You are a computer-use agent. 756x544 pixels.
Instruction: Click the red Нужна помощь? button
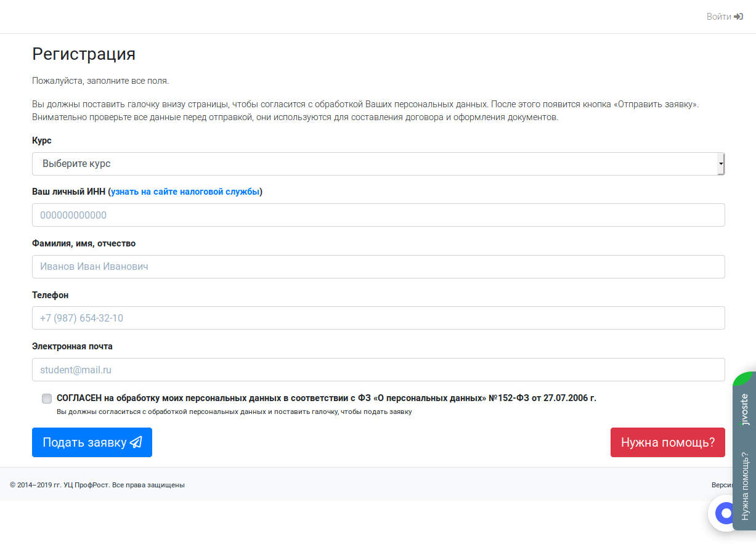(667, 442)
